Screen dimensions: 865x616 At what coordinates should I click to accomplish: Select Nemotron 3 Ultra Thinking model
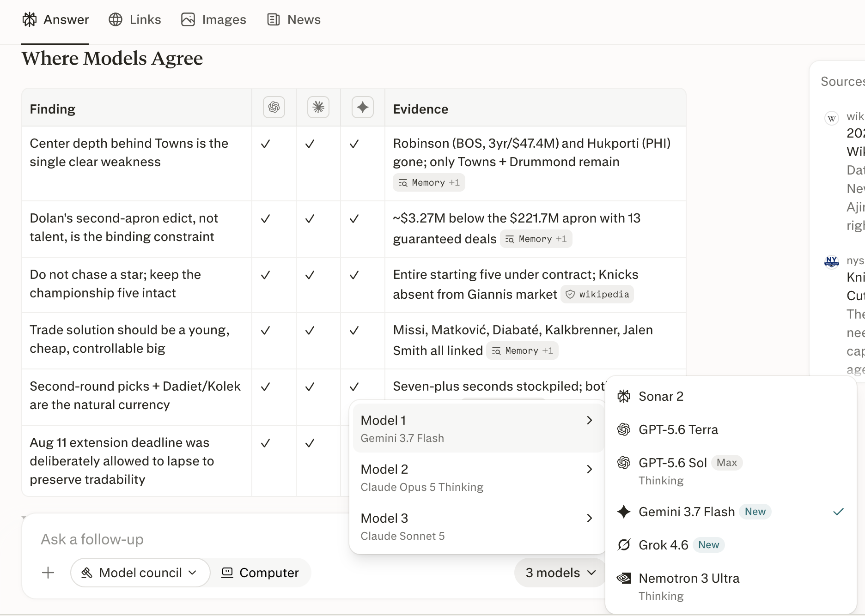[731, 586]
